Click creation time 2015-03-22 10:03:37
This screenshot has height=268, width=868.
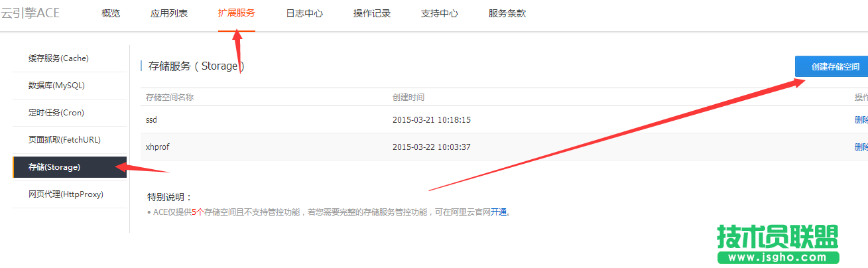coord(432,147)
